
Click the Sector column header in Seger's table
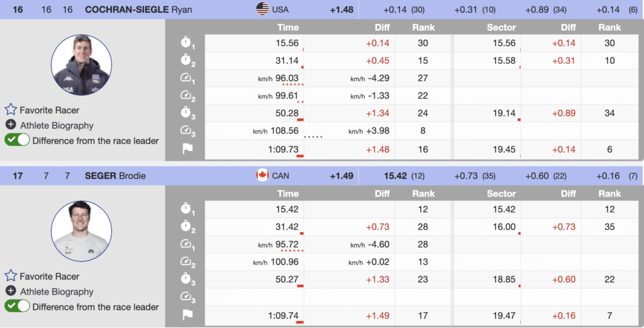point(501,194)
